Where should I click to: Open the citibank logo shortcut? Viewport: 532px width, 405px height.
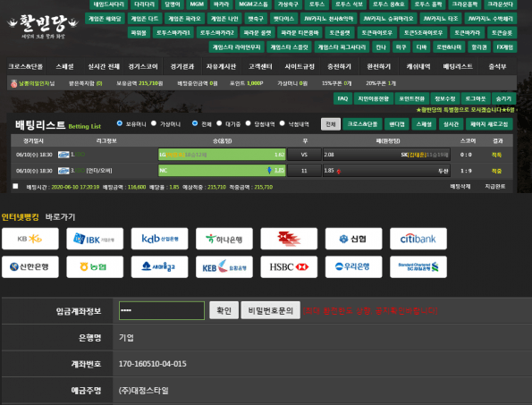click(418, 239)
